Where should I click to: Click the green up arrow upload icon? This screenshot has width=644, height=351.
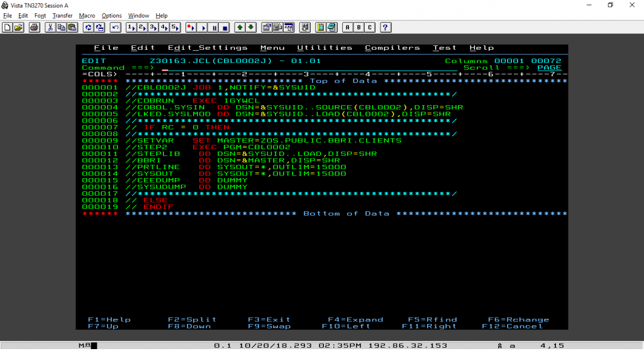click(x=240, y=28)
